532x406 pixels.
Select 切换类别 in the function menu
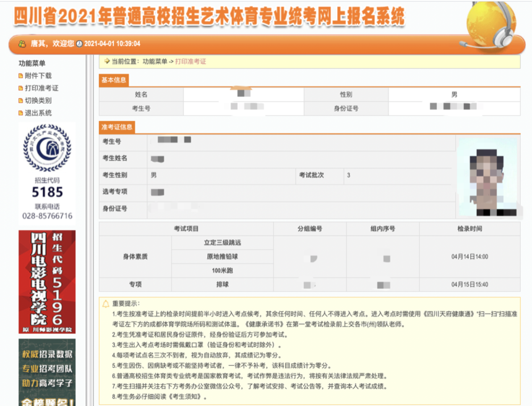point(38,101)
